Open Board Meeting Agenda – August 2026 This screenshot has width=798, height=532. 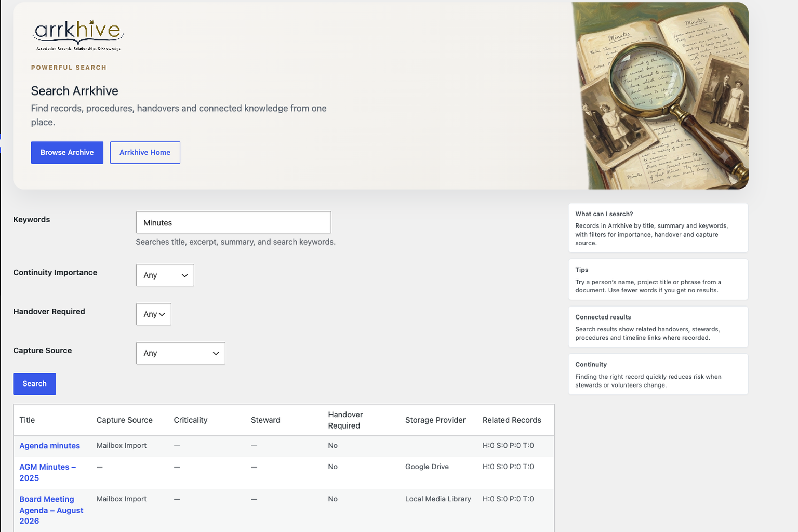51,510
